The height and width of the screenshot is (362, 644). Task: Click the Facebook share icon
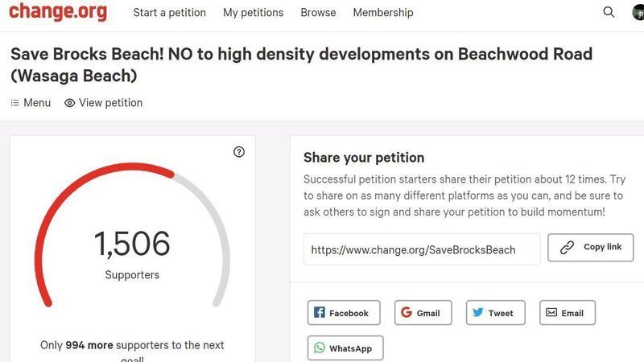pyautogui.click(x=320, y=313)
